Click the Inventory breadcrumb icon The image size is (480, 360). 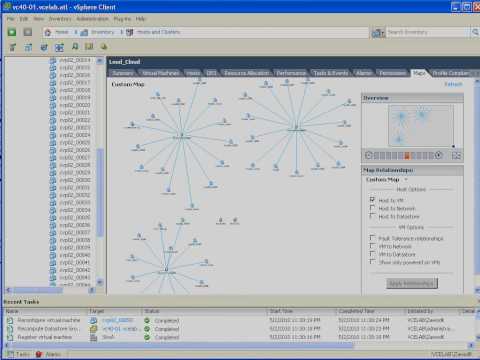84,32
